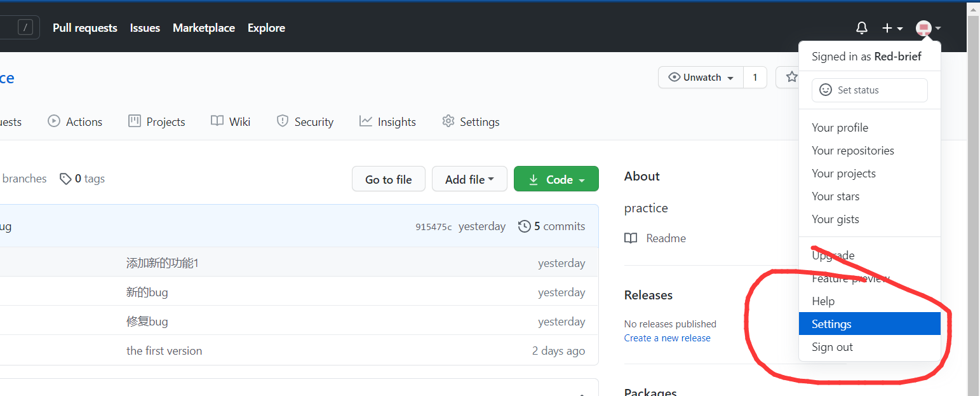Open the plus create-new menu

point(892,28)
